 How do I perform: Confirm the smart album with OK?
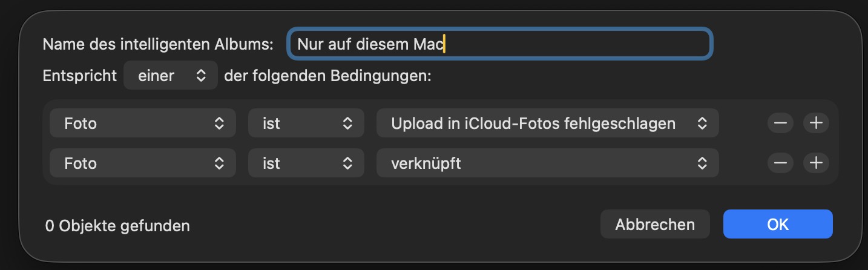(778, 225)
